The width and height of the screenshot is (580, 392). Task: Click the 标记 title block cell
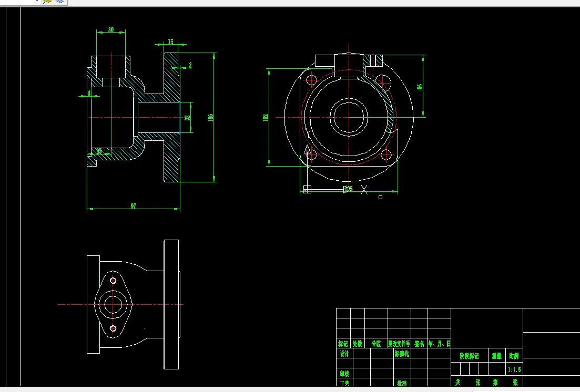point(343,344)
